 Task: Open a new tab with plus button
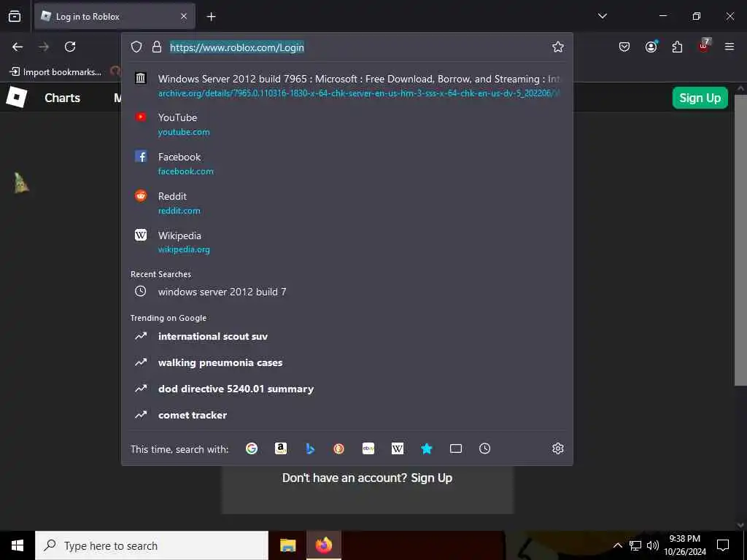click(x=211, y=17)
